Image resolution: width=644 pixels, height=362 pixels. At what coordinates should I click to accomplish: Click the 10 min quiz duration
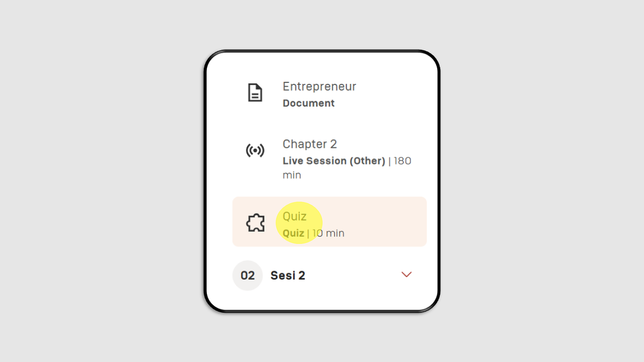(x=329, y=233)
